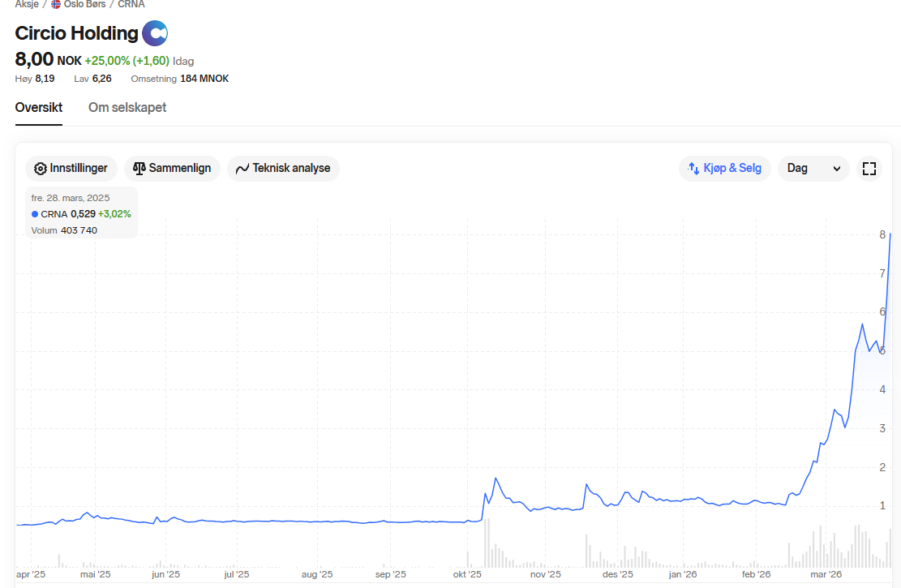
Task: Expand the chart to fullscreen
Action: coord(869,169)
